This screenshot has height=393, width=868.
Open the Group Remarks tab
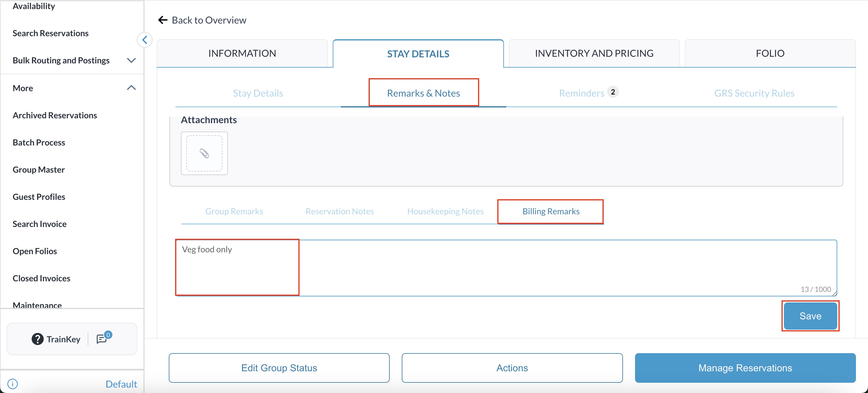coord(234,211)
